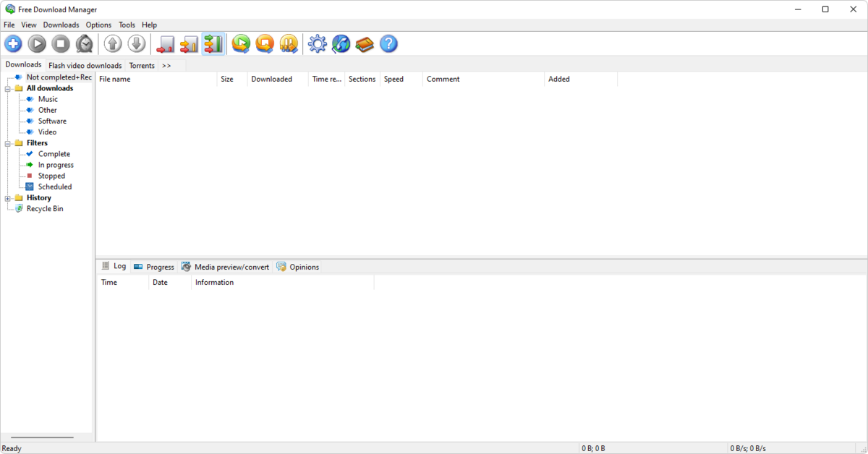Viewport: 868px width, 454px height.
Task: Select the light traffic mode icon
Action: (x=166, y=44)
